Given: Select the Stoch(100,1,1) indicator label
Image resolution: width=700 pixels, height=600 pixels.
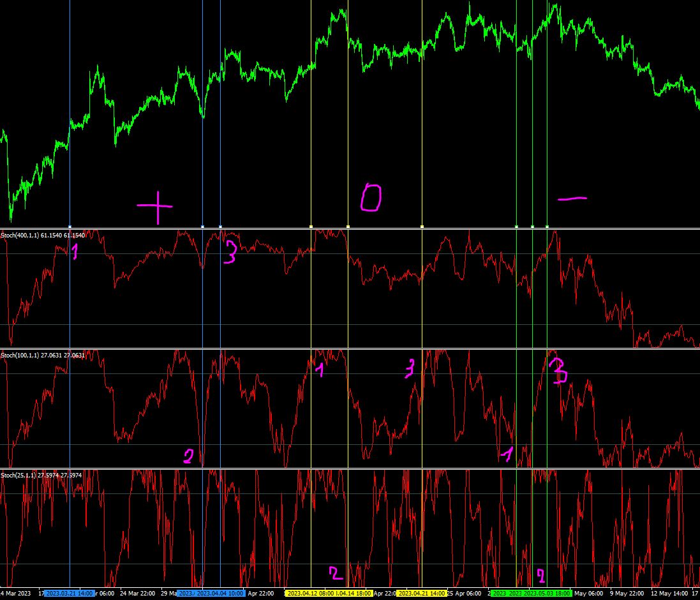Looking at the screenshot, I should [43, 356].
